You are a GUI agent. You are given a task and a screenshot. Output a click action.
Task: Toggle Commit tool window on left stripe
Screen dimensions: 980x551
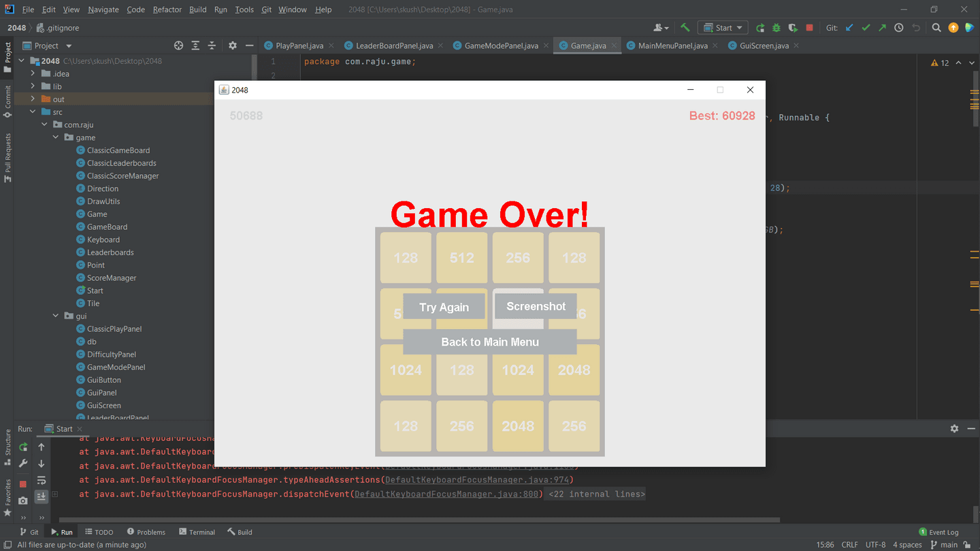[x=8, y=101]
